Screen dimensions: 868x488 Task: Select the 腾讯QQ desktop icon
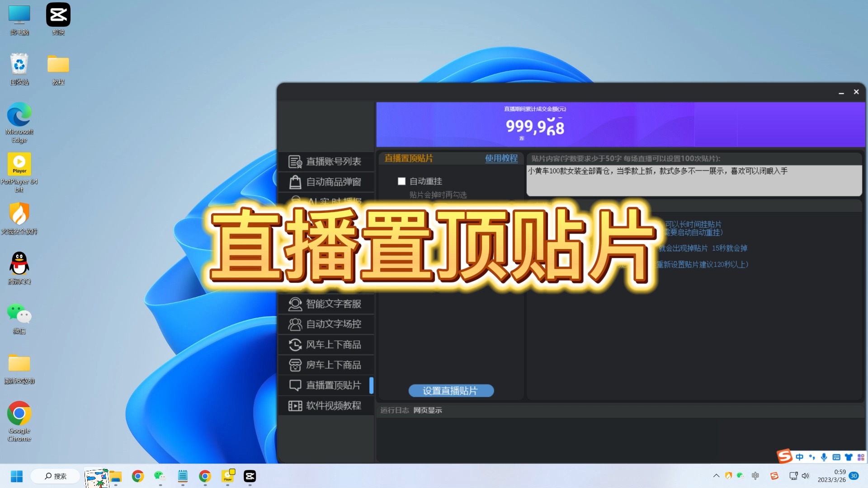19,268
